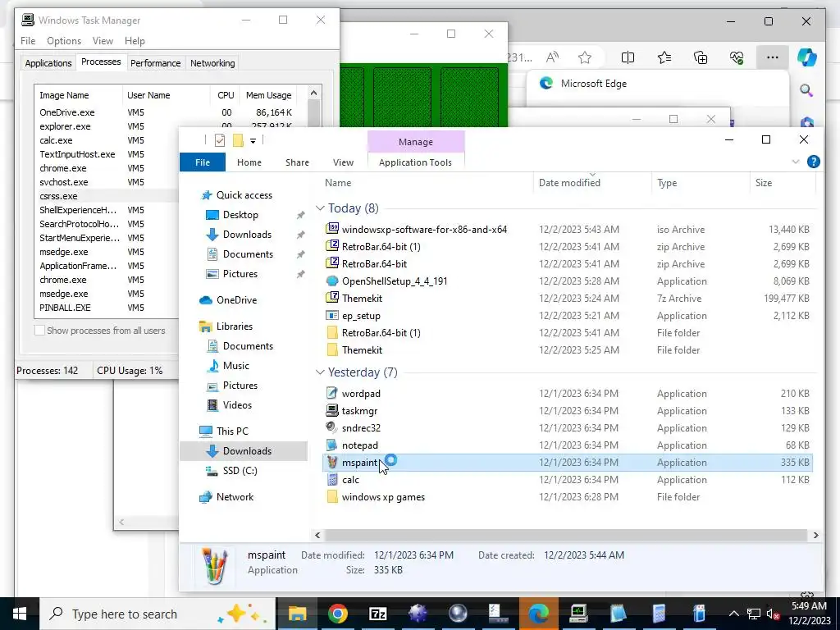Click the Calculator icon on the taskbar
The image size is (840, 630).
(x=659, y=614)
